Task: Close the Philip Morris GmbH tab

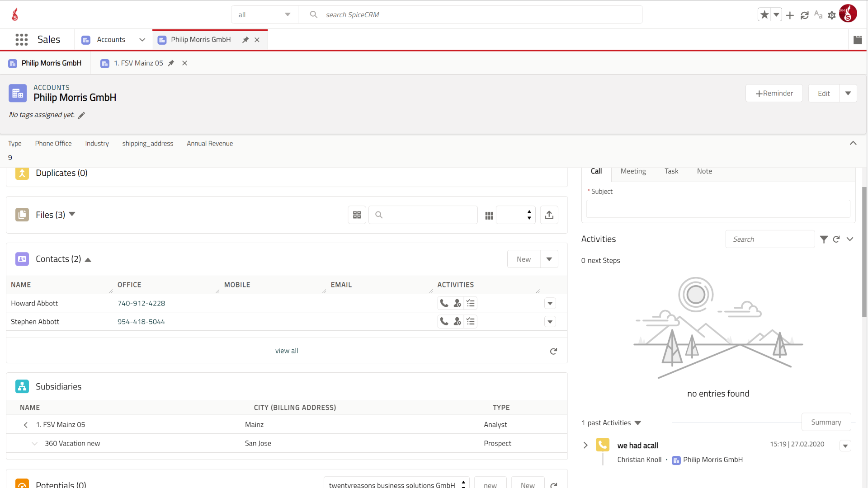Action: pyautogui.click(x=257, y=40)
